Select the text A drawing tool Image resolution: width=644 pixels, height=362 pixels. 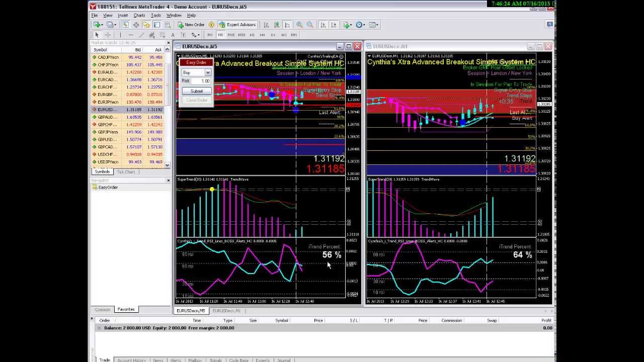pyautogui.click(x=173, y=35)
